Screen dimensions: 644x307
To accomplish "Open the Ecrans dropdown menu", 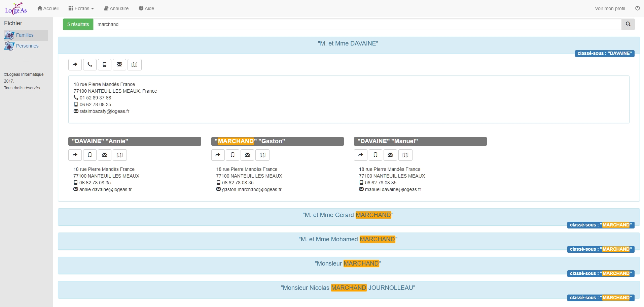I will tap(81, 8).
